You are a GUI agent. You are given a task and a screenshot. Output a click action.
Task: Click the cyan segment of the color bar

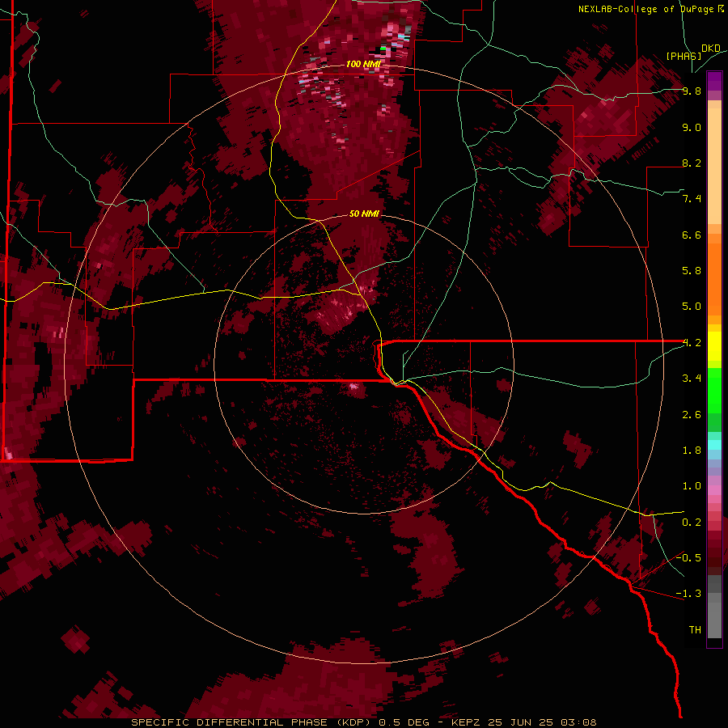[x=714, y=445]
